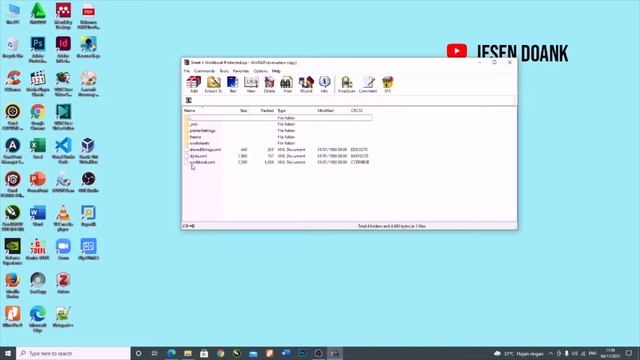Expand the system tray hidden icons chevron

click(x=550, y=353)
